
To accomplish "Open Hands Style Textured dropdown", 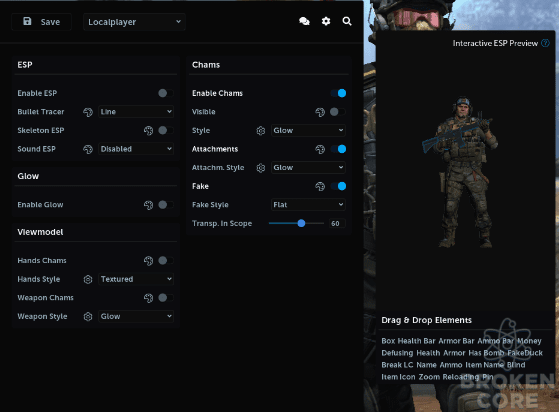I will point(136,279).
